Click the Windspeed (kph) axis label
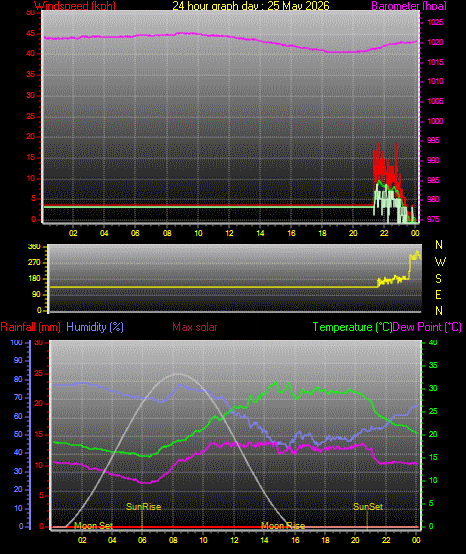The width and height of the screenshot is (466, 554). tap(75, 6)
